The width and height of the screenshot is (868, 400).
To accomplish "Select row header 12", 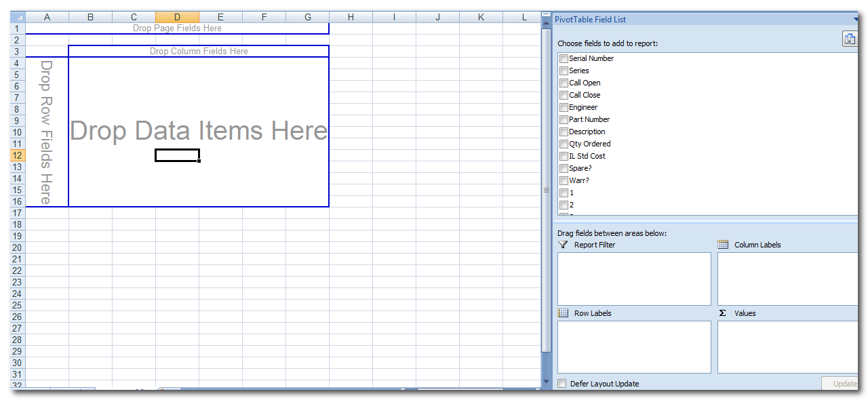I will point(18,155).
